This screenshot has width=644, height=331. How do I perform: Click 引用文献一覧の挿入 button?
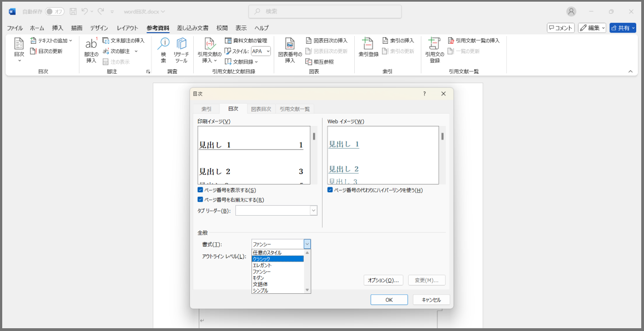pyautogui.click(x=474, y=40)
